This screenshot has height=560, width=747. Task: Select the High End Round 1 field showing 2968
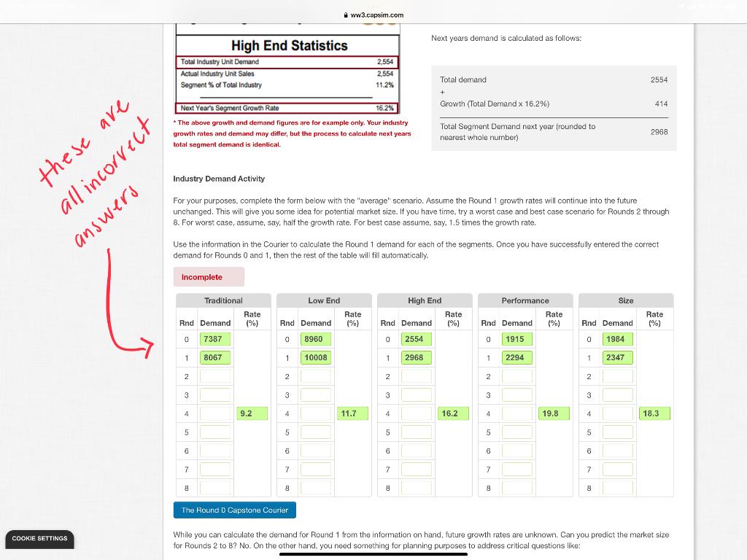pyautogui.click(x=416, y=357)
